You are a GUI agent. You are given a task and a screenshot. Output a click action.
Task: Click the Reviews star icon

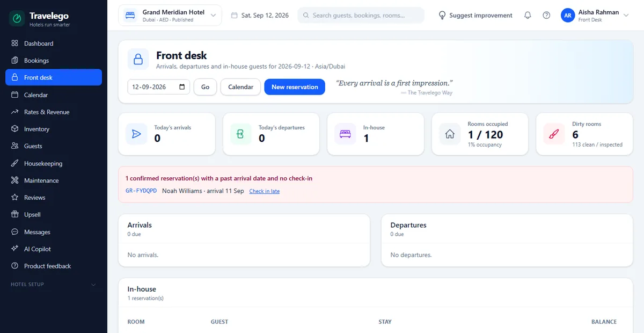pyautogui.click(x=14, y=198)
